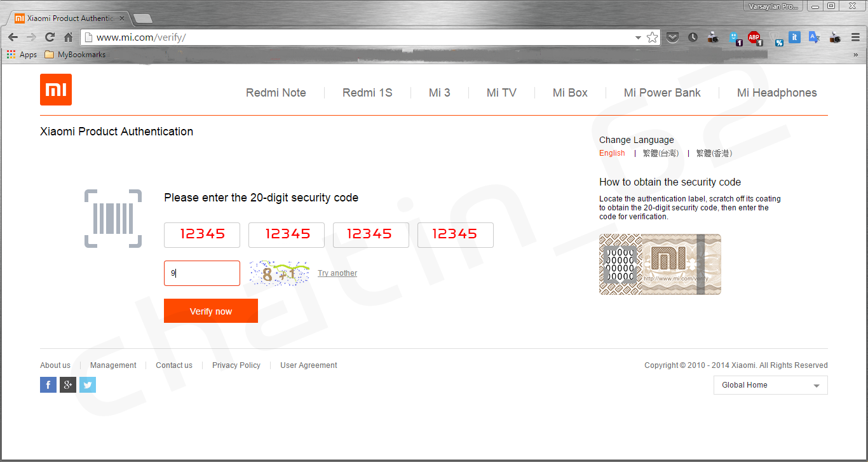
Task: Expand the address bar dropdown arrow
Action: [x=638, y=37]
